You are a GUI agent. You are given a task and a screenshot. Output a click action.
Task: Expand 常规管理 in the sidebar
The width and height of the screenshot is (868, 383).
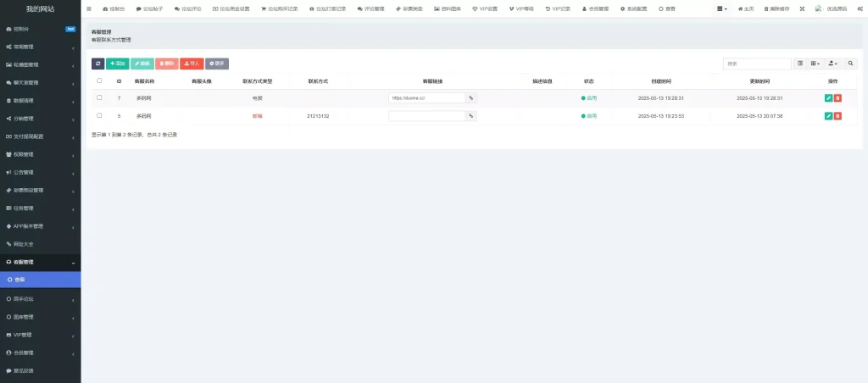(x=41, y=47)
